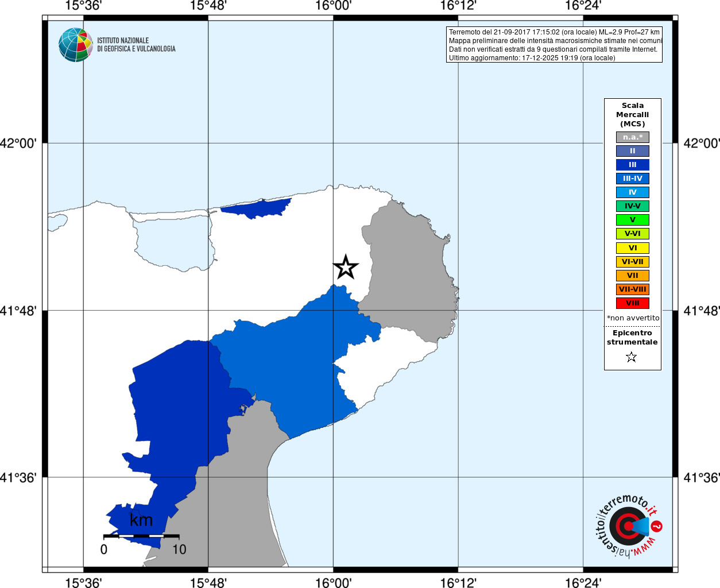Viewport: 720px width, 588px height.
Task: Click the epicenter star on the map
Action: coord(346,267)
